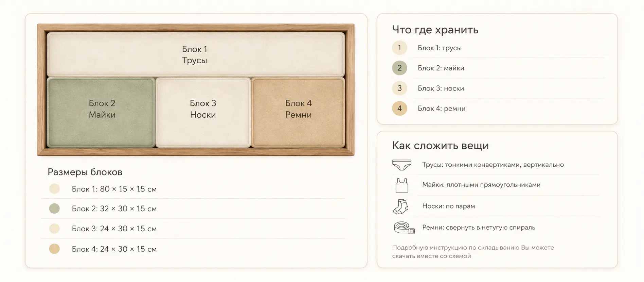Click 'Блок 1: 80 × 15 × 15 см'
644x282 pixels.
point(114,189)
